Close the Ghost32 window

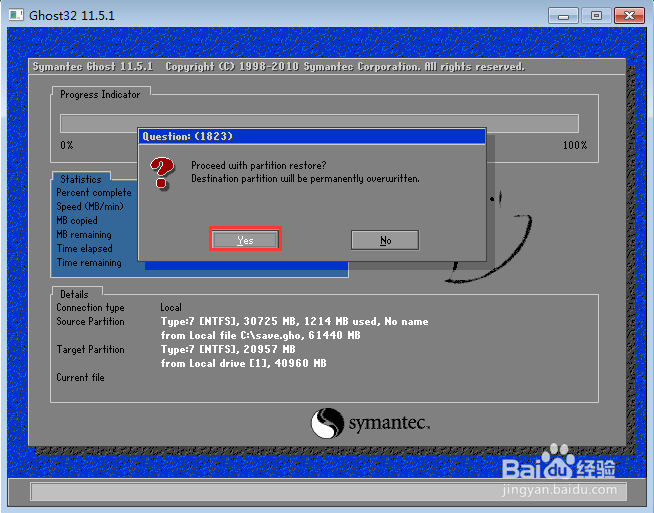630,16
